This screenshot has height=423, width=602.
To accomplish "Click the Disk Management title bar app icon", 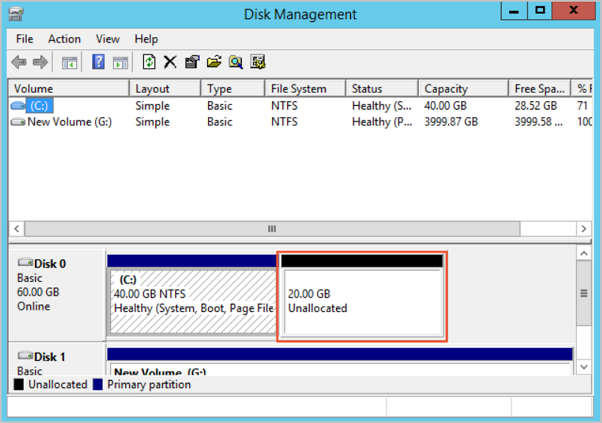I will click(x=16, y=14).
